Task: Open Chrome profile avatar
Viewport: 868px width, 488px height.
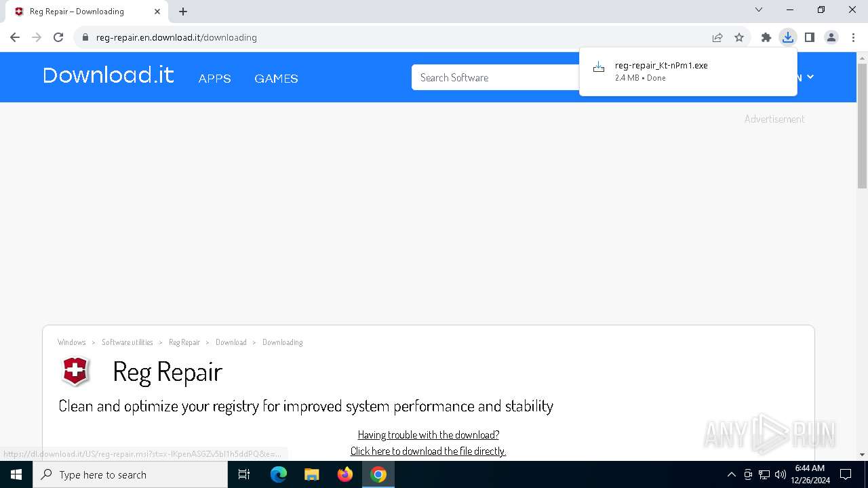Action: pos(831,37)
